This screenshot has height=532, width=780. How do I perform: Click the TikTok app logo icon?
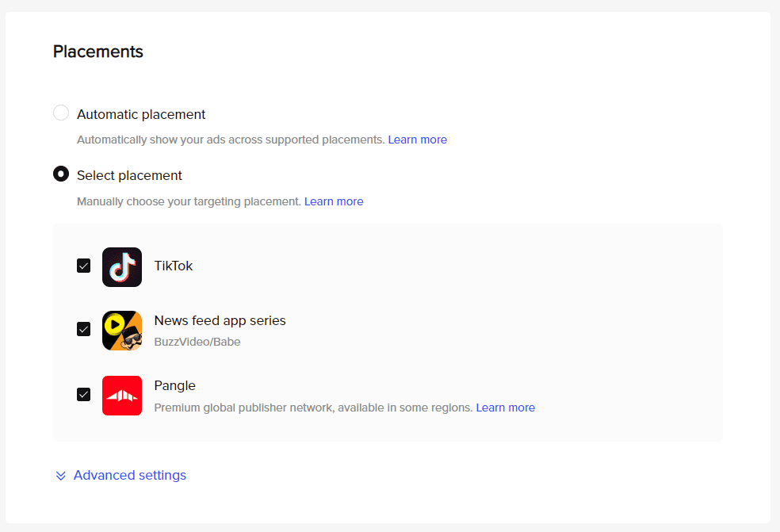tap(122, 266)
